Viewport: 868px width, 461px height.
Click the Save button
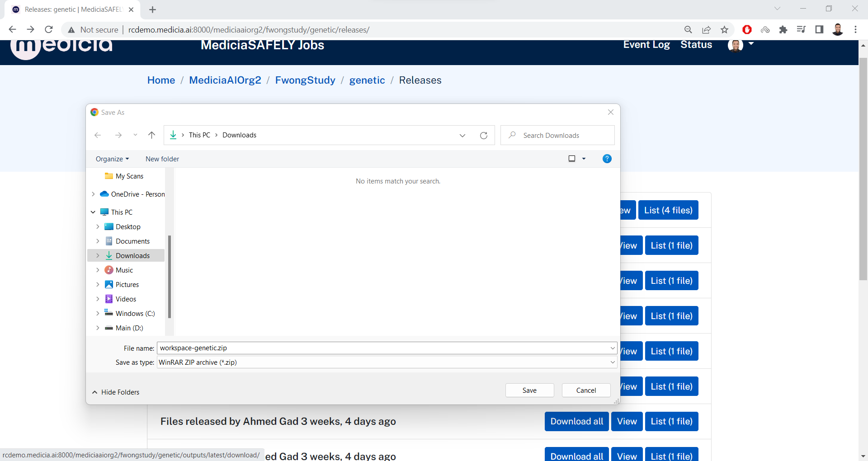point(529,390)
